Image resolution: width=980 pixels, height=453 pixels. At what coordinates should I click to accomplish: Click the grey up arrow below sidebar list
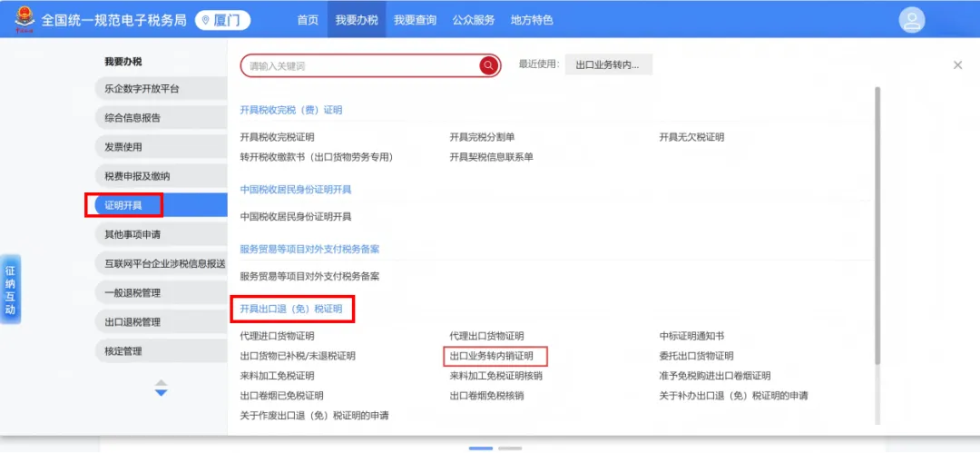162,383
